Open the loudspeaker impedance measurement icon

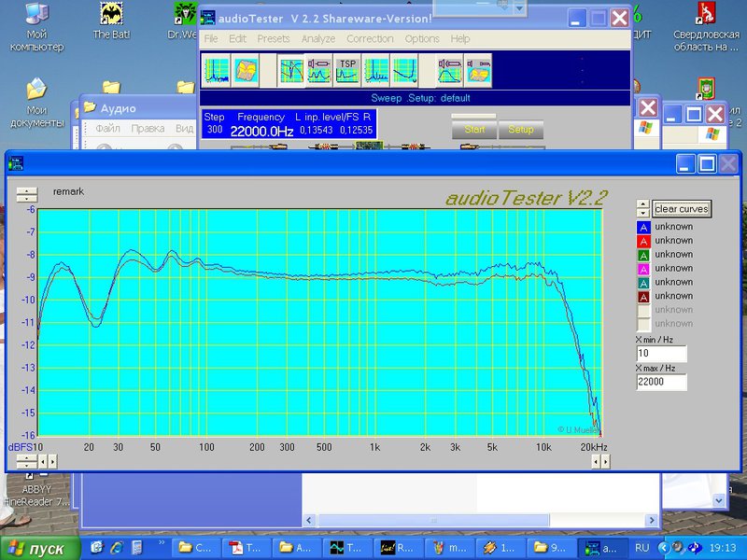click(319, 70)
